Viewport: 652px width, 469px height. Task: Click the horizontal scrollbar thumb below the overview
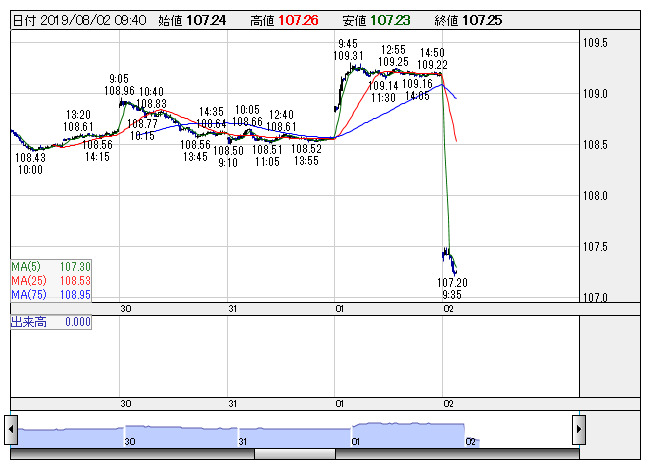tap(295, 454)
